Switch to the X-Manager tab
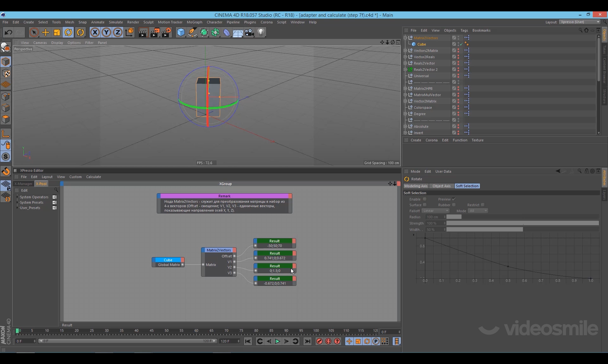This screenshot has width=608, height=364. (23, 184)
